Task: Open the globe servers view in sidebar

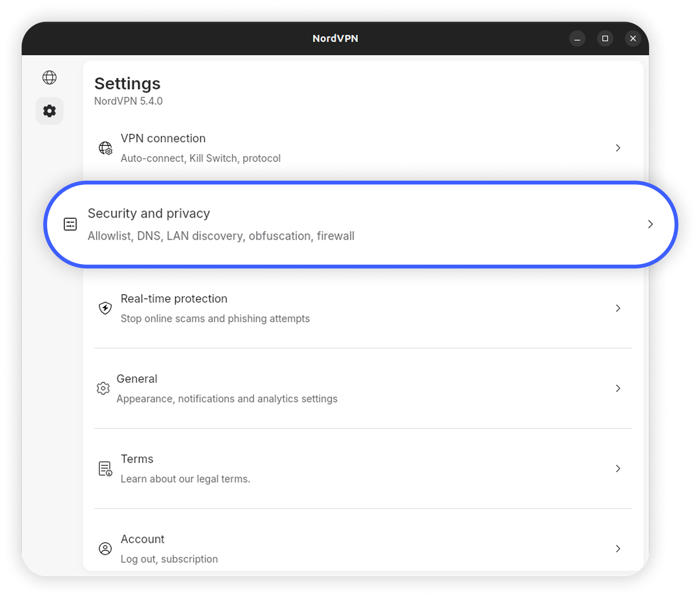Action: tap(49, 78)
